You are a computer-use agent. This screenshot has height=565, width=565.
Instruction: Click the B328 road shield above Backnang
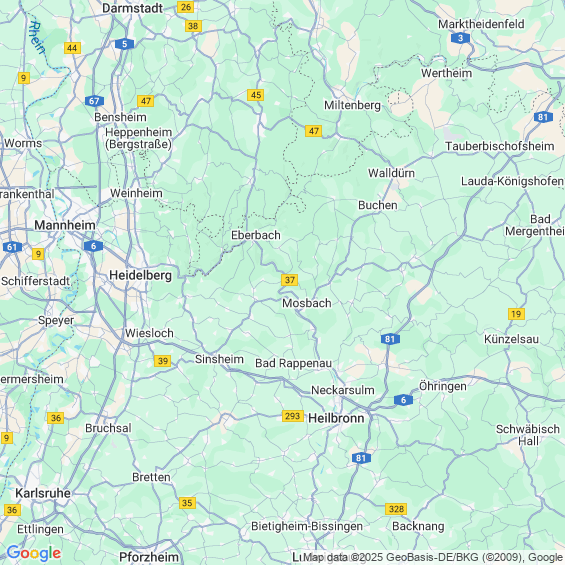pos(396,509)
